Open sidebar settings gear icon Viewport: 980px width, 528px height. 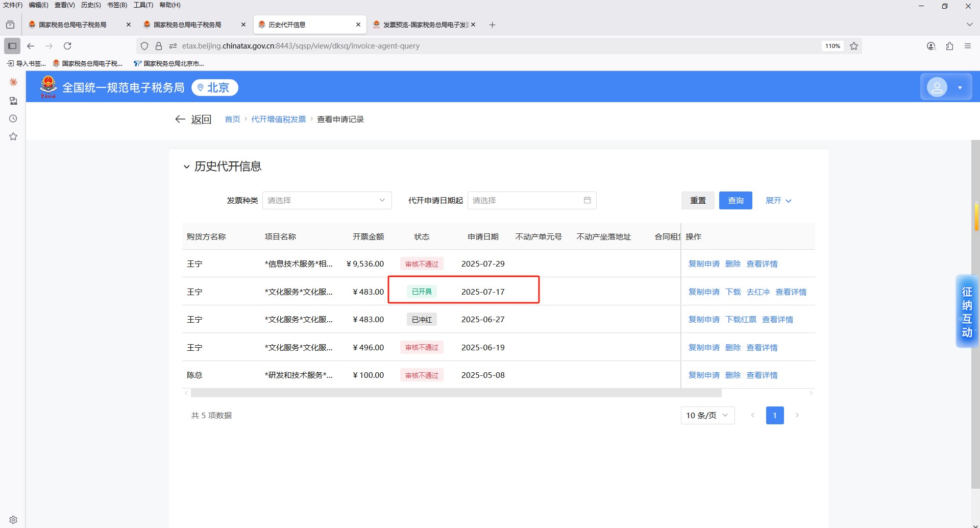(x=13, y=519)
